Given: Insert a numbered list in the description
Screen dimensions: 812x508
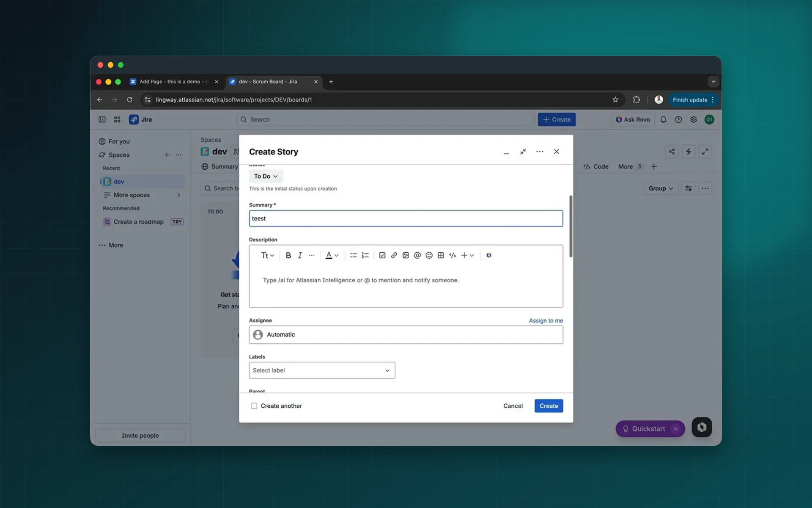Looking at the screenshot, I should [365, 255].
